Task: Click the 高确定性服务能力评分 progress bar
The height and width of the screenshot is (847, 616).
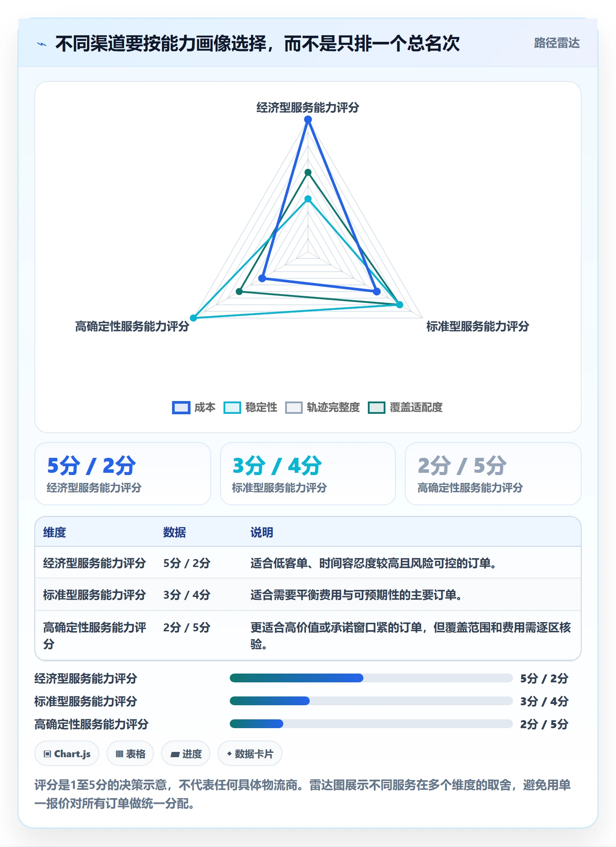Action: [371, 724]
